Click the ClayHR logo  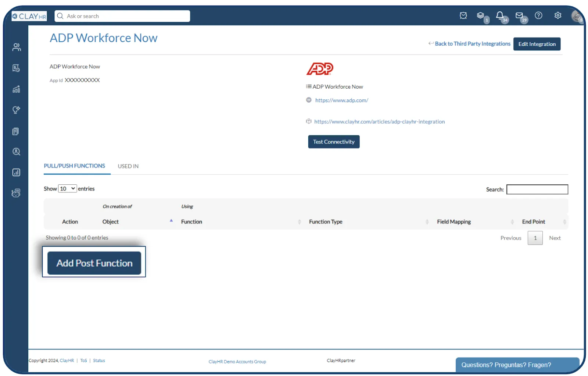[29, 16]
